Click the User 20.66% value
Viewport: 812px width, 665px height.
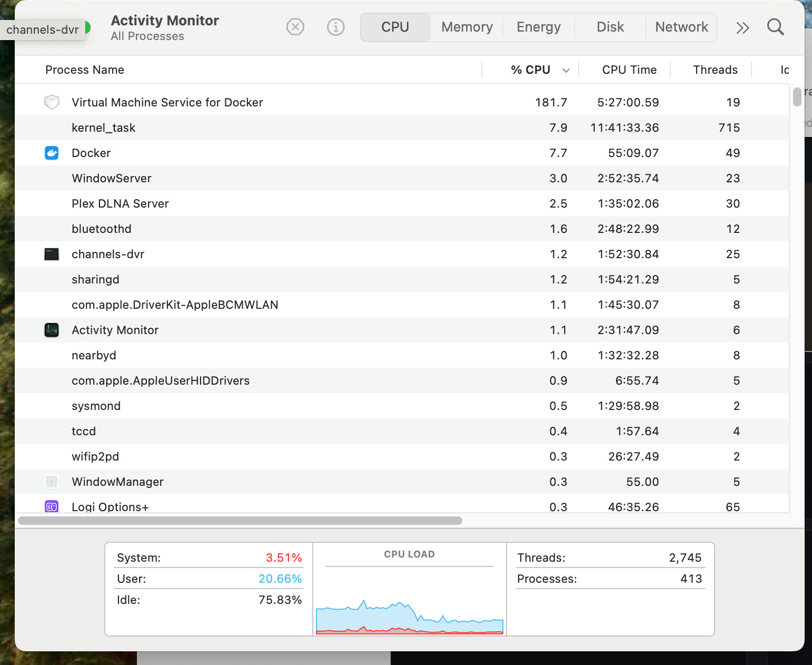click(x=280, y=579)
